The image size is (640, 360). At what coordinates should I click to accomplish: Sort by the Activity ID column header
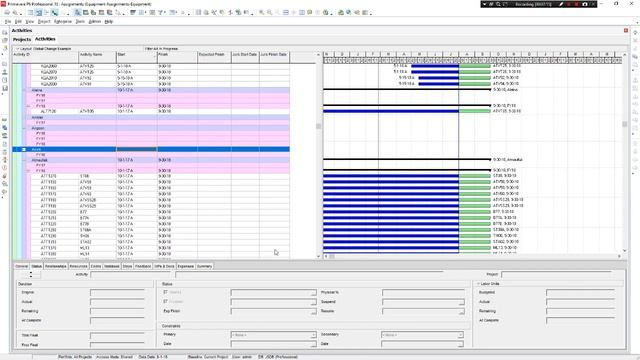pyautogui.click(x=45, y=57)
